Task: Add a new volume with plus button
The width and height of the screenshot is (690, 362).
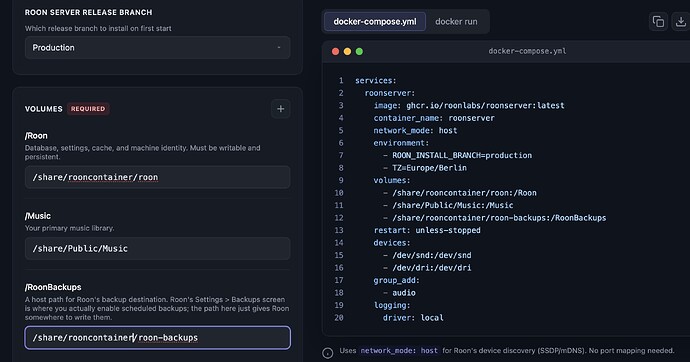Action: click(280, 109)
